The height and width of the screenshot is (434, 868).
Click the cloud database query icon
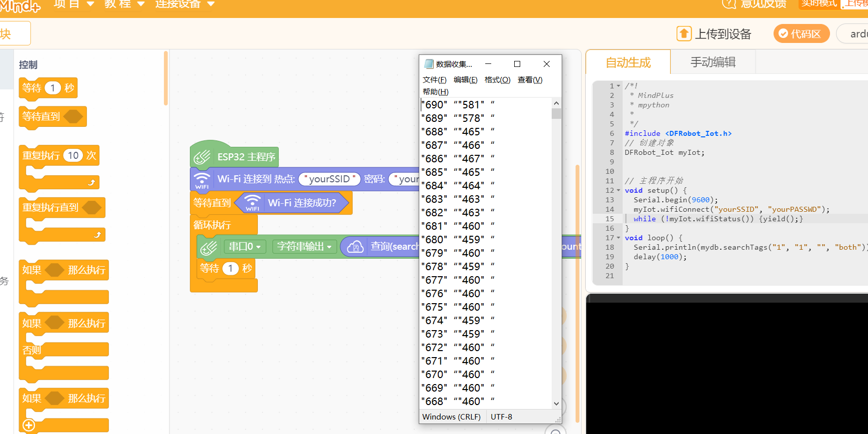(355, 246)
